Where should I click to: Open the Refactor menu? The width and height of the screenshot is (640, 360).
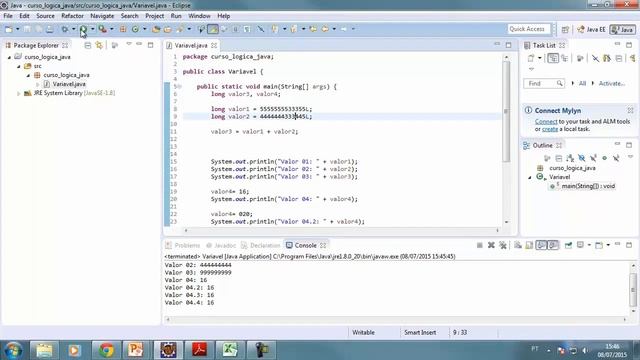[72, 16]
